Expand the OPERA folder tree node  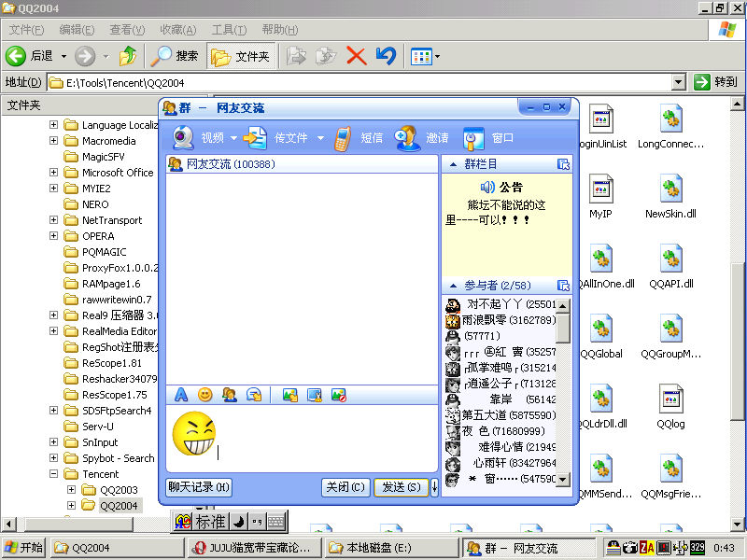coord(53,236)
